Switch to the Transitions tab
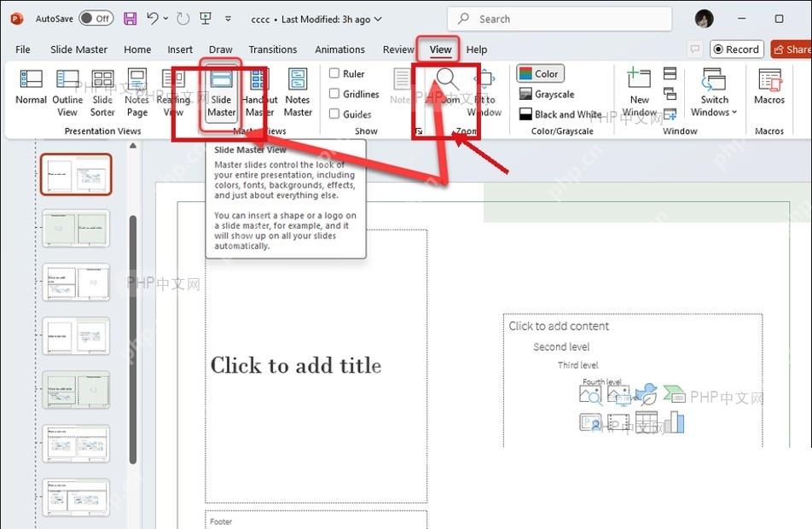The height and width of the screenshot is (529, 812). (x=273, y=49)
